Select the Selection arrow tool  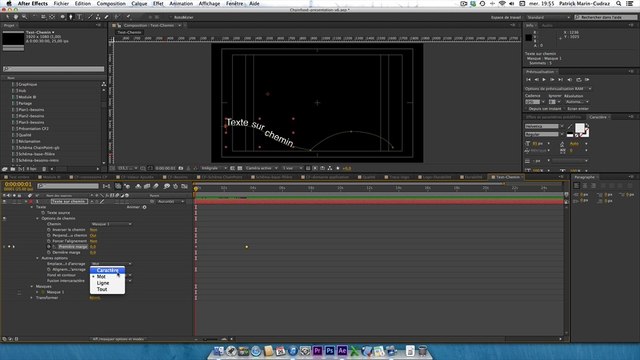click(x=7, y=17)
